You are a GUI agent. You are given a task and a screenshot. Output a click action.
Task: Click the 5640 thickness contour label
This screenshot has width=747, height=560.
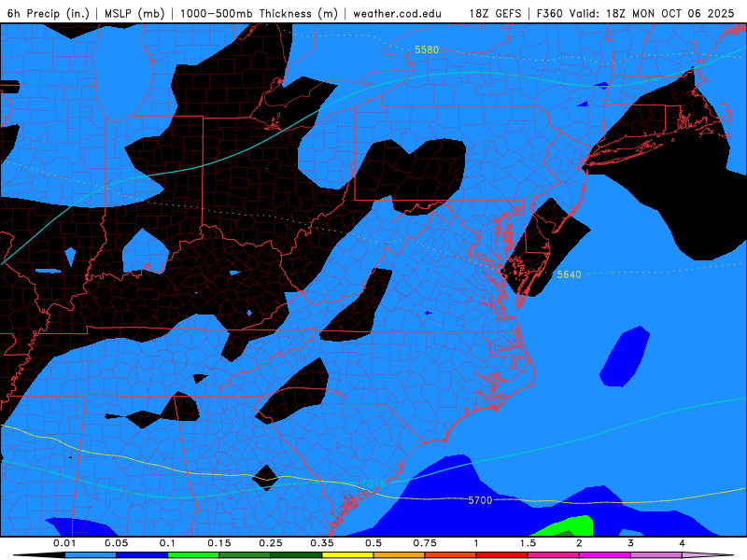click(569, 274)
